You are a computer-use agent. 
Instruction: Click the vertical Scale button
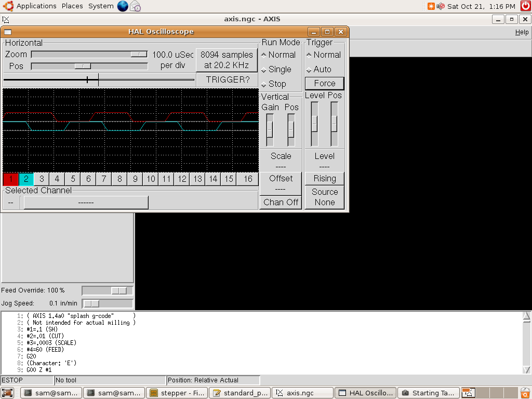(281, 161)
